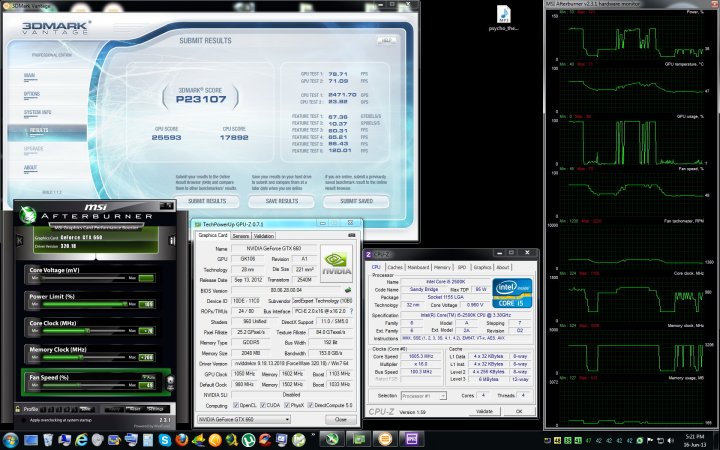Screen dimensions: 720x450
Task: Go to System Info in the 3DMark sidebar
Action: (38, 112)
